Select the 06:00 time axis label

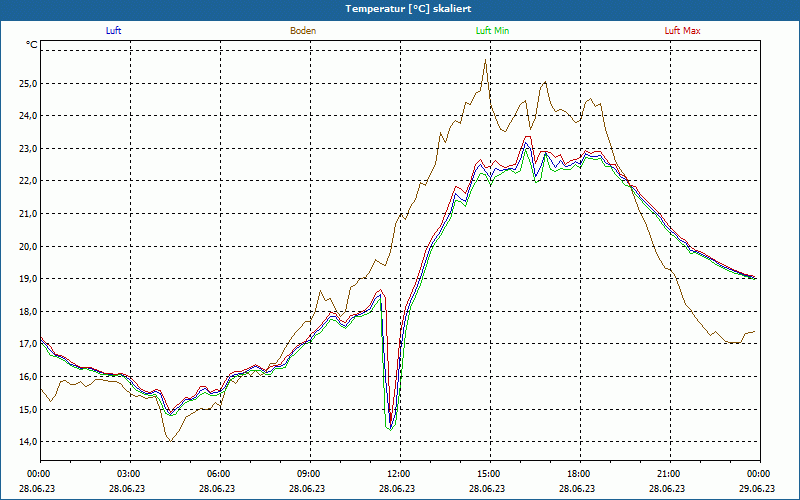coord(217,474)
